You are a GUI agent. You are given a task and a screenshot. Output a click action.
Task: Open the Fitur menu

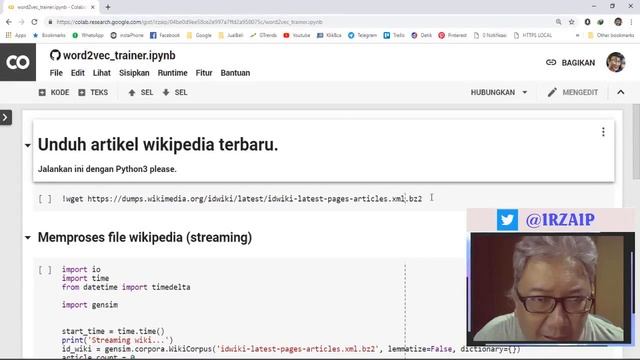coord(204,73)
